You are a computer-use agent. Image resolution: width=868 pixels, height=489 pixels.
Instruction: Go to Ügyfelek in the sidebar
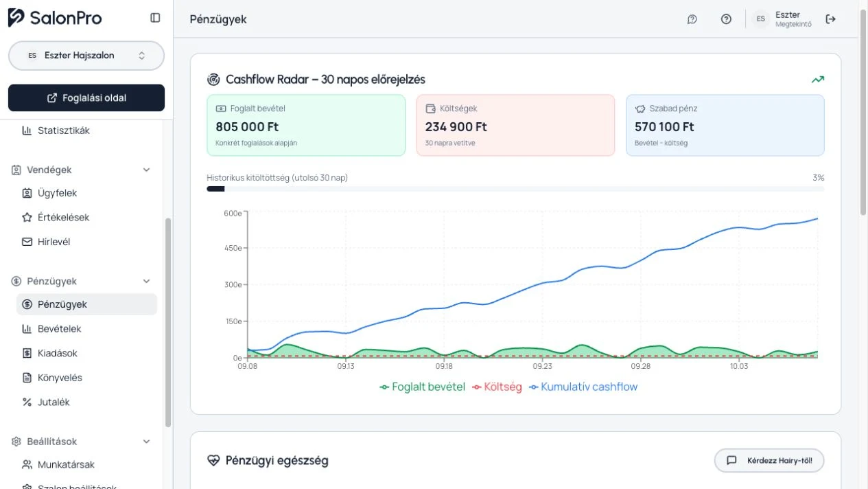[x=86, y=193]
